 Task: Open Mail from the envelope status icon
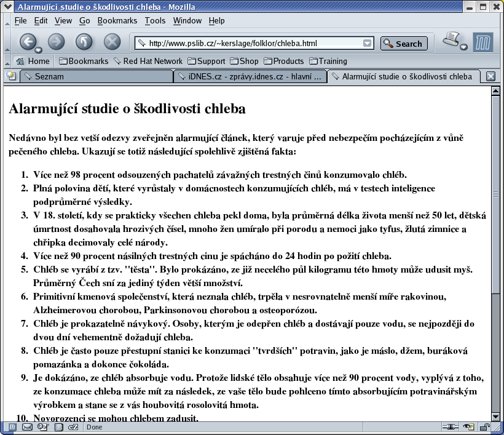27,427
